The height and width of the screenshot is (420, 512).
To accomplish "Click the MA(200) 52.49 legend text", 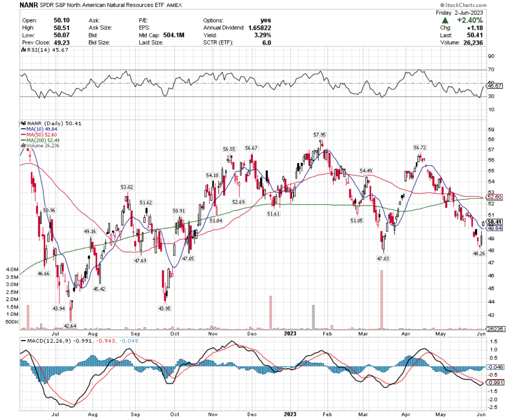I will (43, 140).
